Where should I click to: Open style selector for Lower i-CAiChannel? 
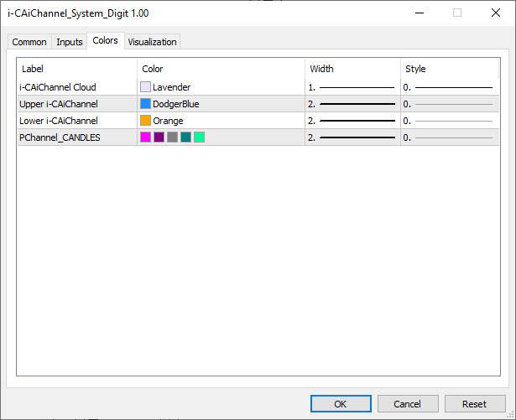click(x=450, y=121)
